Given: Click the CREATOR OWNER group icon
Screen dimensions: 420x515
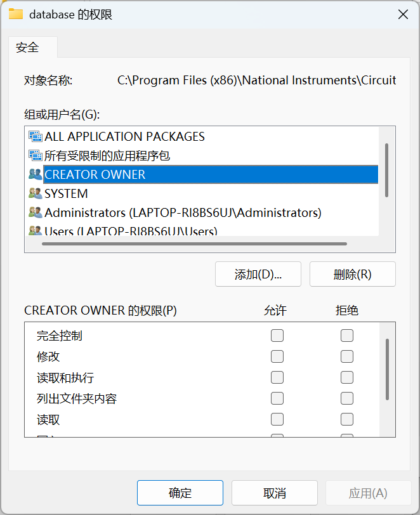Looking at the screenshot, I should click(35, 174).
